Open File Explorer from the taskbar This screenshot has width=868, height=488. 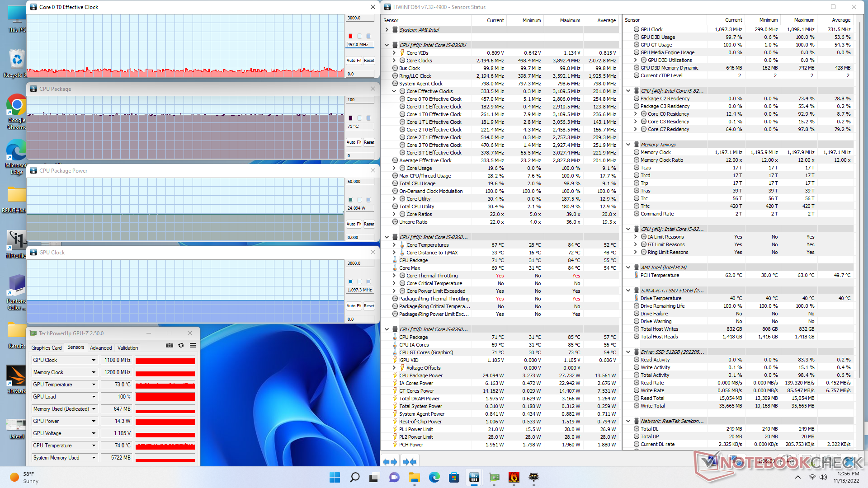pyautogui.click(x=414, y=477)
